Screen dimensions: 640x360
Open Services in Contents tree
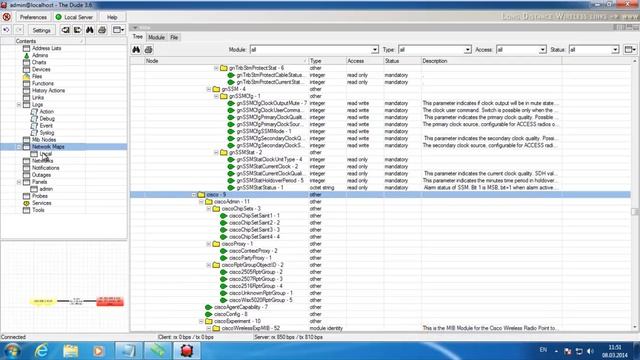click(42, 203)
